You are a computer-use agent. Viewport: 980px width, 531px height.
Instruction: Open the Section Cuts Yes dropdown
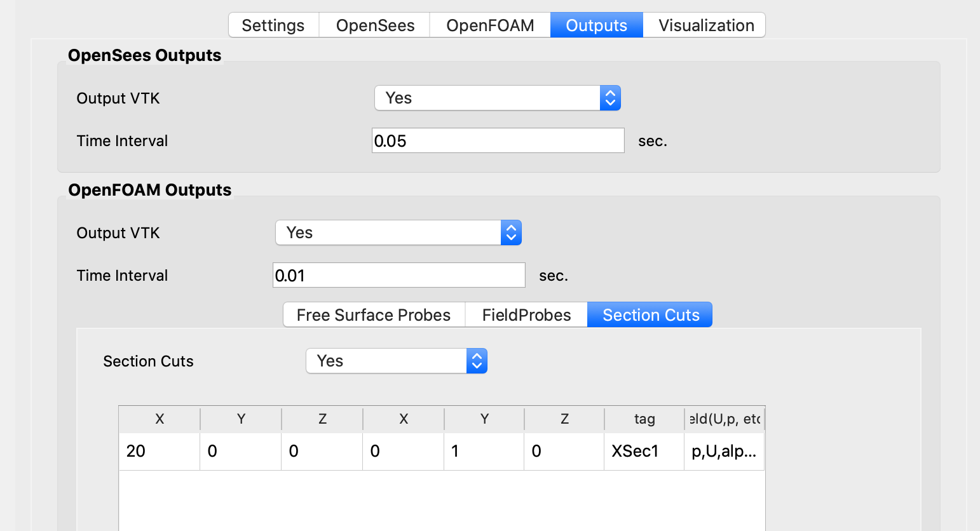[x=397, y=361]
